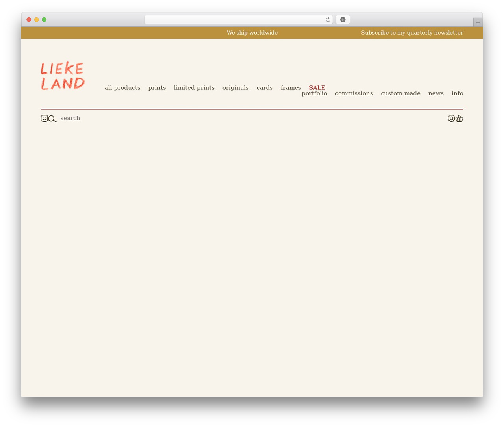Click the Lieke Land logo
Viewport: 504px width, 427px height.
pos(63,76)
